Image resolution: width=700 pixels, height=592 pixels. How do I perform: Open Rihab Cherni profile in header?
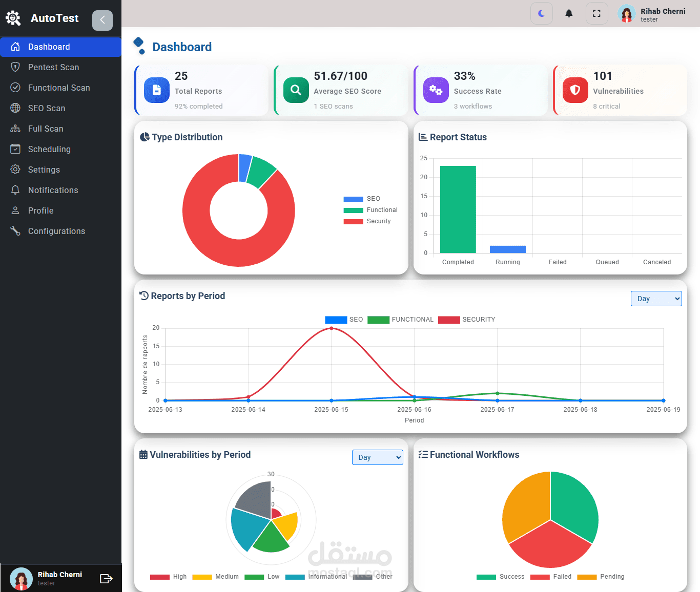tap(651, 14)
